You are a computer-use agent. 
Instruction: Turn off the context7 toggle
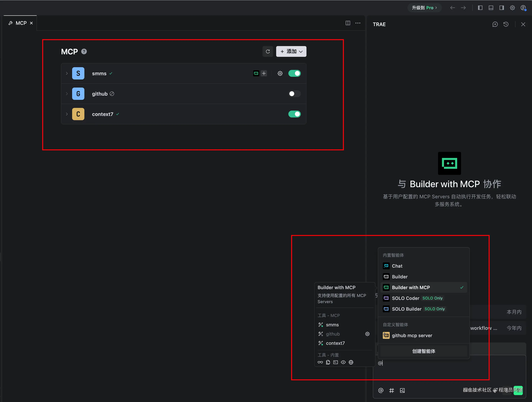tap(294, 114)
